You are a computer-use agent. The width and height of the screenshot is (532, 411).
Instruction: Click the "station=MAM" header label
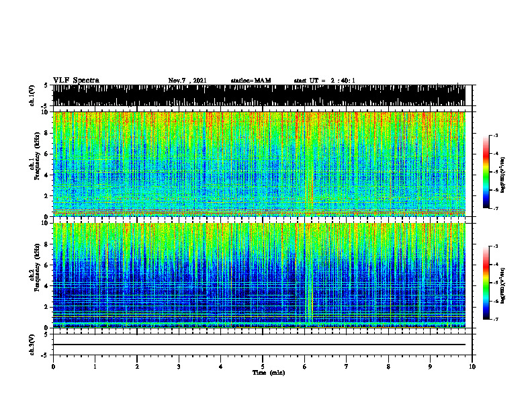tap(251, 81)
